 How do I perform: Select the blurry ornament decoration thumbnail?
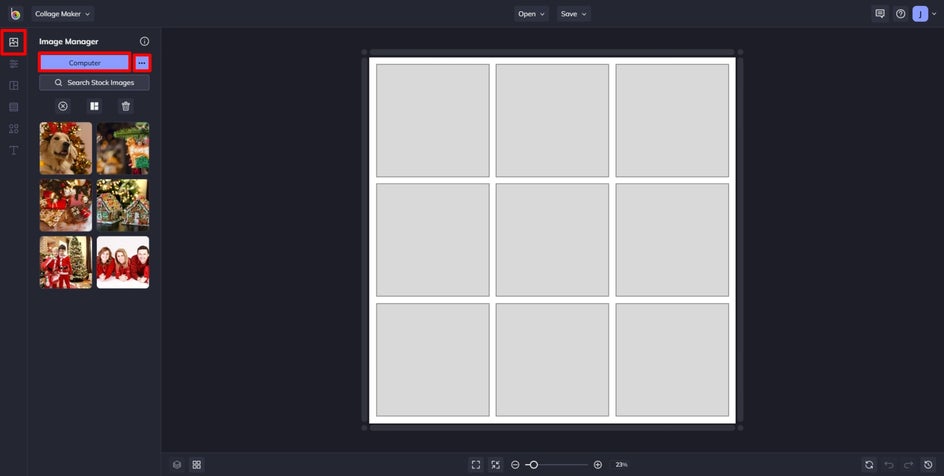pyautogui.click(x=123, y=149)
